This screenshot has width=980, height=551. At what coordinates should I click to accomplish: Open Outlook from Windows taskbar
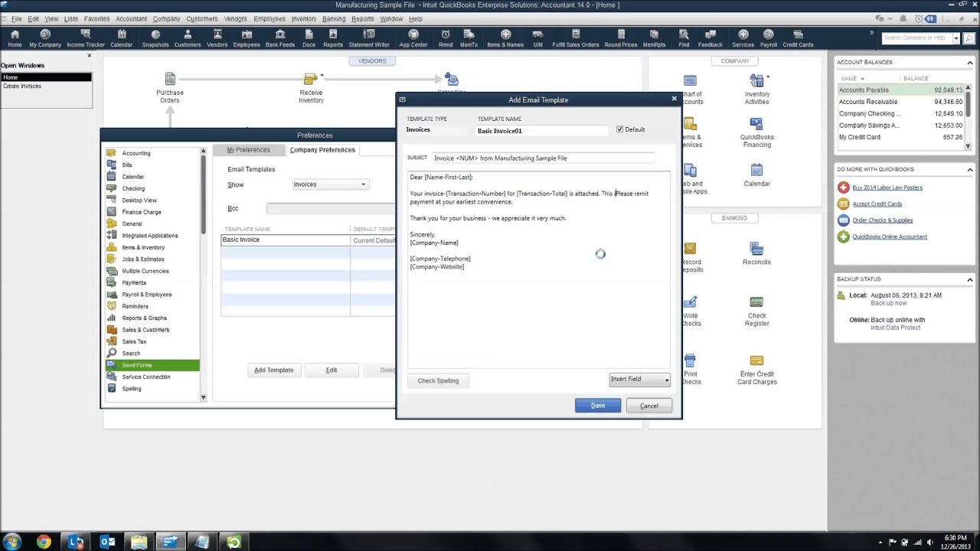pyautogui.click(x=107, y=542)
